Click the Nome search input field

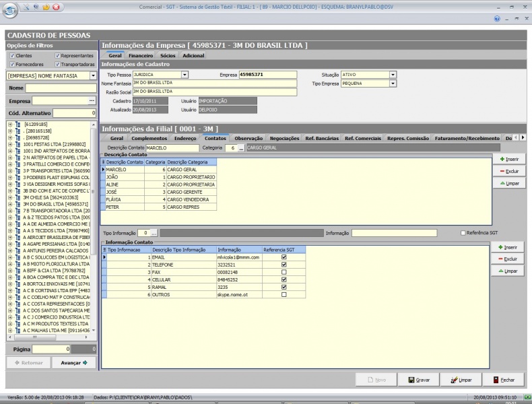[x=61, y=88]
